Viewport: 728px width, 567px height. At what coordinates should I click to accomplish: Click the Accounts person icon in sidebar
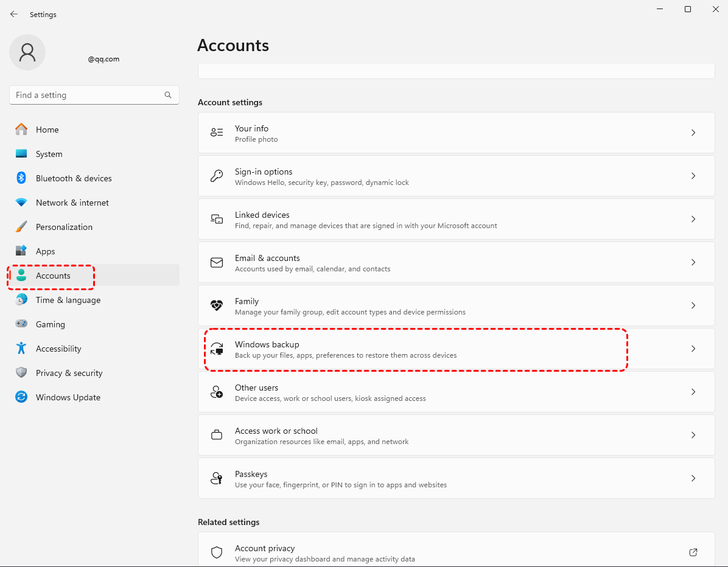pos(21,276)
